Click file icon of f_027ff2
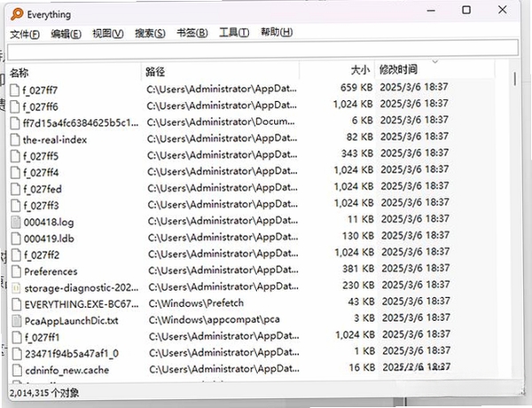 tap(16, 255)
